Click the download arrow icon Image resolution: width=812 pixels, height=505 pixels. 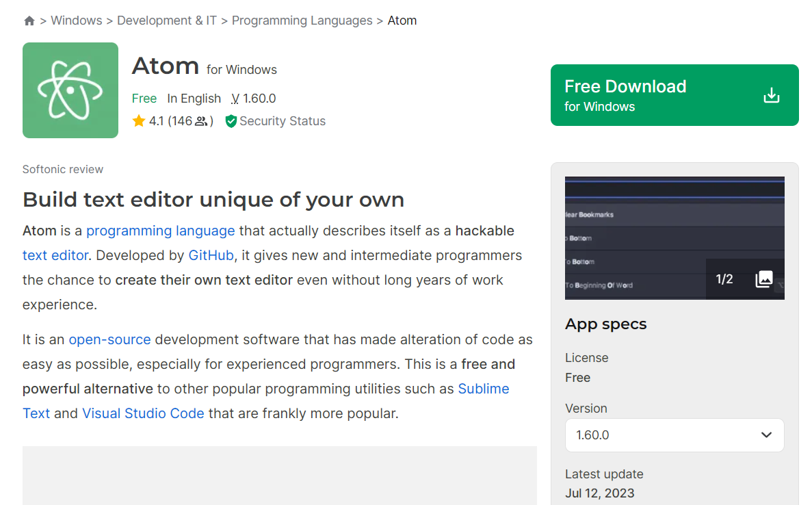771,95
